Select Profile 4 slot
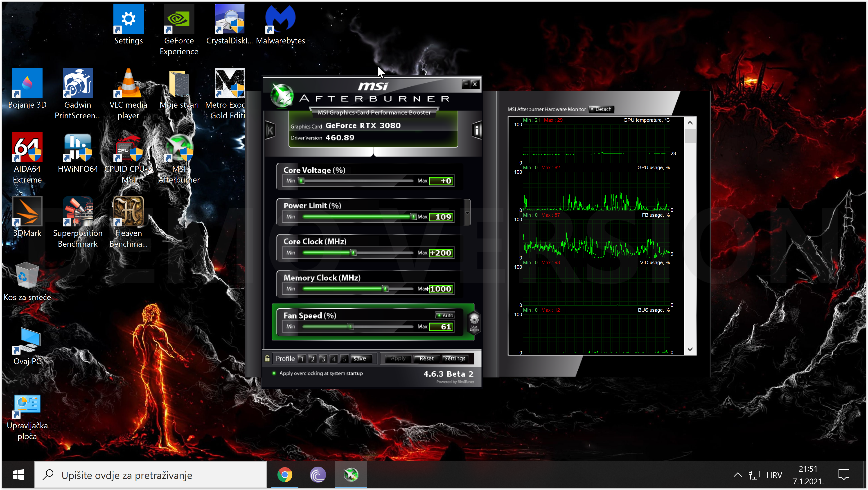This screenshot has height=490, width=868. (x=334, y=359)
